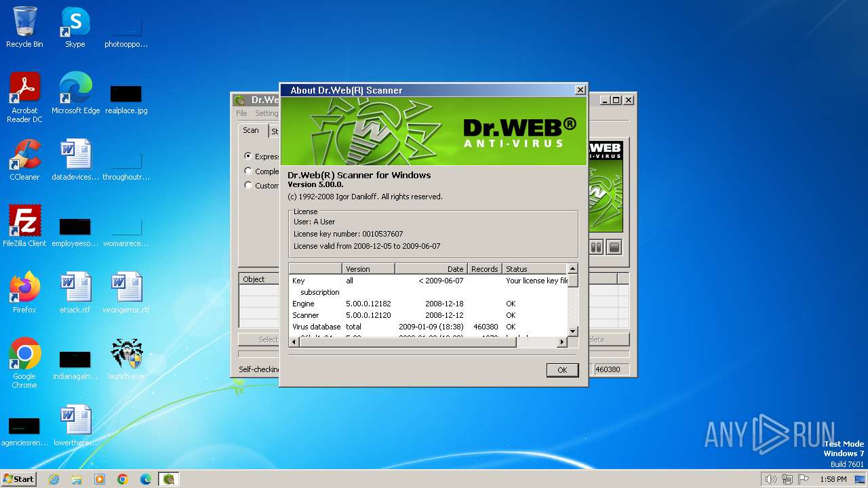Viewport: 868px width, 488px height.
Task: Click the taskbar clock showing 1:58 PM
Action: click(x=833, y=479)
